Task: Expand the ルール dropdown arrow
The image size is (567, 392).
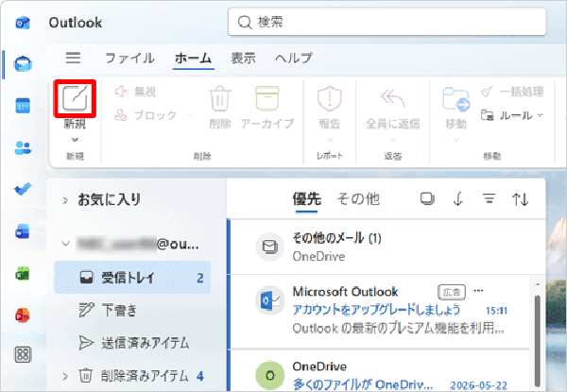Action: (x=541, y=115)
